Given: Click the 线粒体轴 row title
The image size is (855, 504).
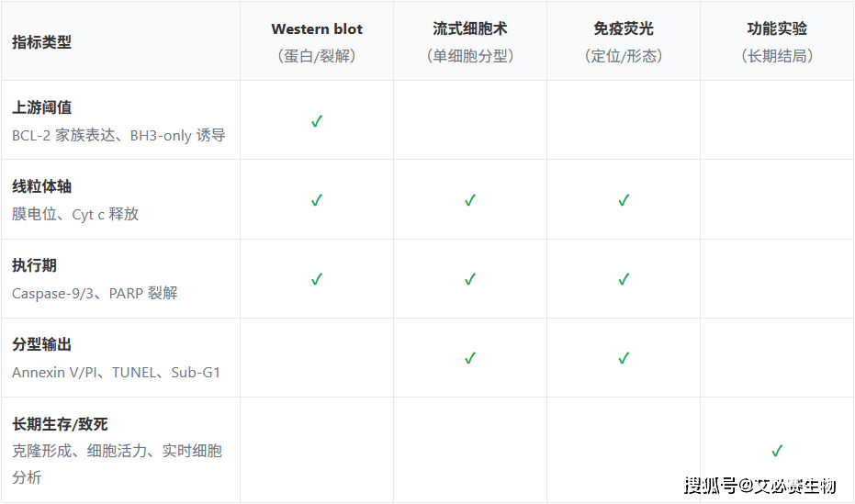Looking at the screenshot, I should coord(41,186).
